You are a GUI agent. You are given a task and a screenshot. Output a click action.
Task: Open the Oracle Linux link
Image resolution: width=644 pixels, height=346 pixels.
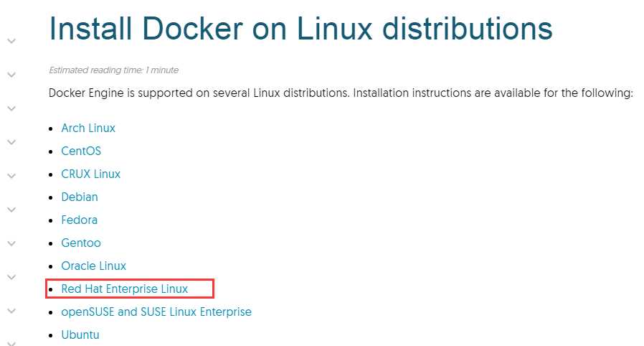(x=94, y=266)
